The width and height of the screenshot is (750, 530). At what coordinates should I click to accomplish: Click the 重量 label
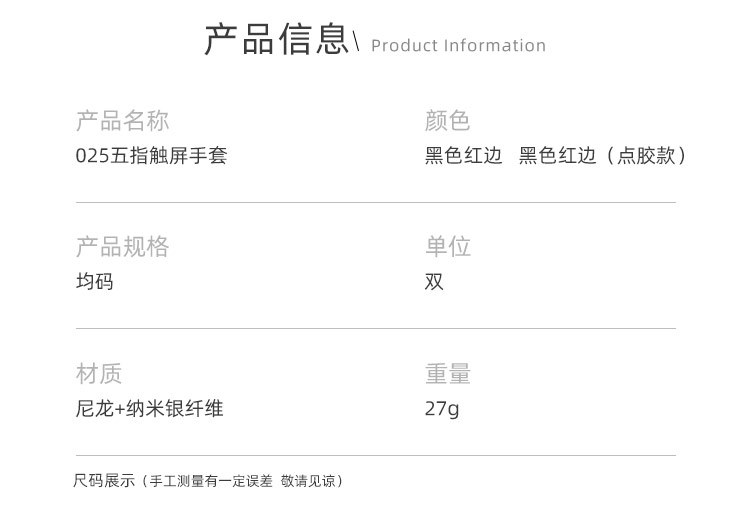447,374
